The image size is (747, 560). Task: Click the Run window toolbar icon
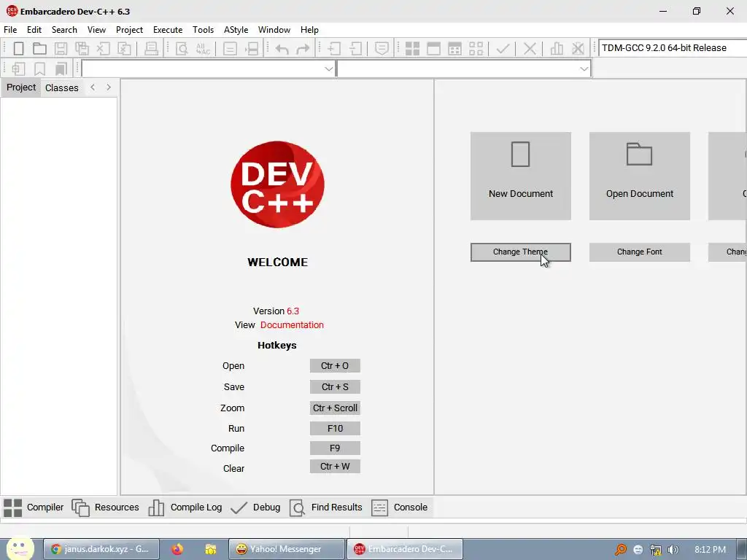pyautogui.click(x=433, y=49)
